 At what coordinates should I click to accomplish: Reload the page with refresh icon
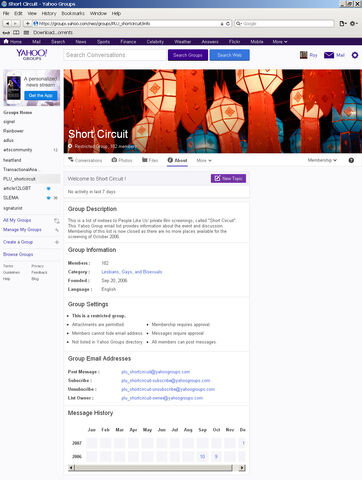coord(228,24)
